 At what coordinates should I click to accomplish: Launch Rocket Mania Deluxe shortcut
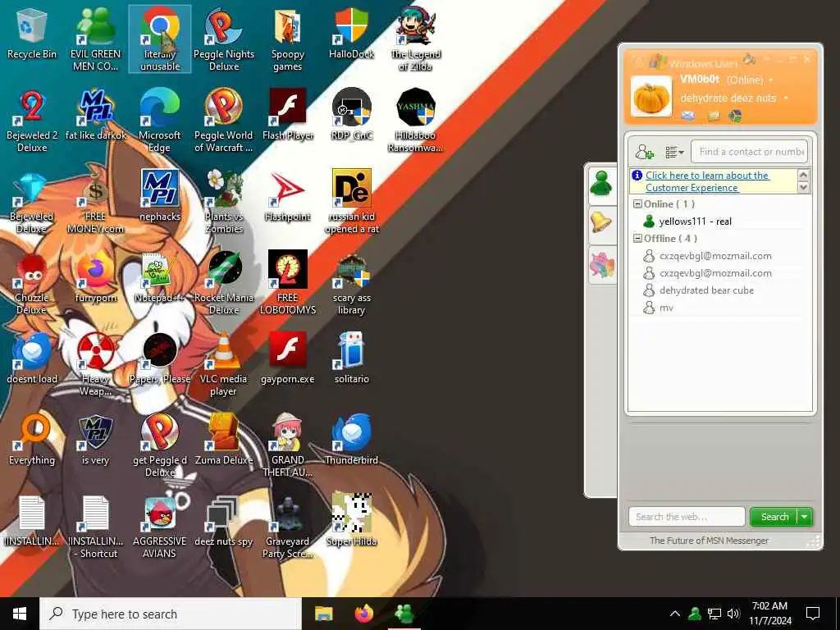[x=224, y=283]
